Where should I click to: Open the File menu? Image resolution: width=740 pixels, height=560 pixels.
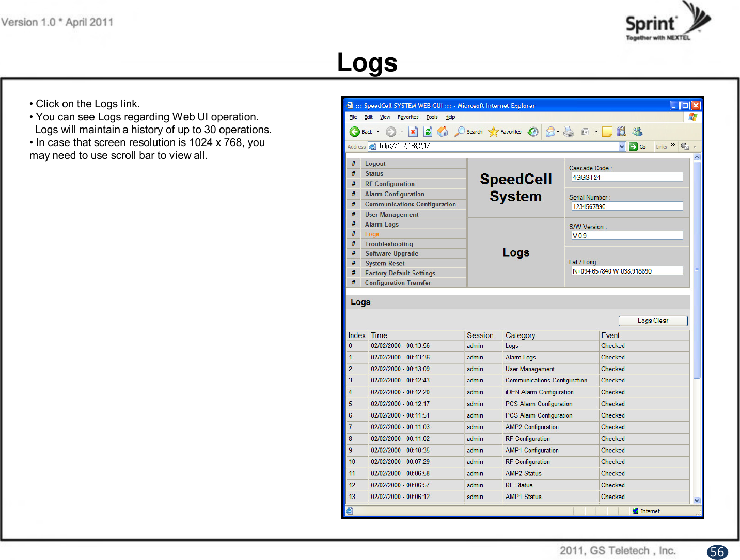coord(353,117)
